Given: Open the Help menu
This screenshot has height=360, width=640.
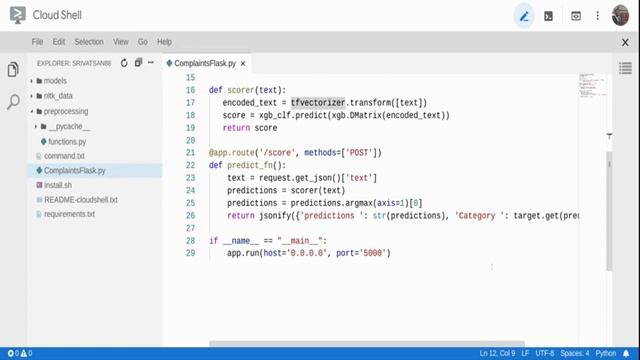Looking at the screenshot, I should [x=164, y=42].
